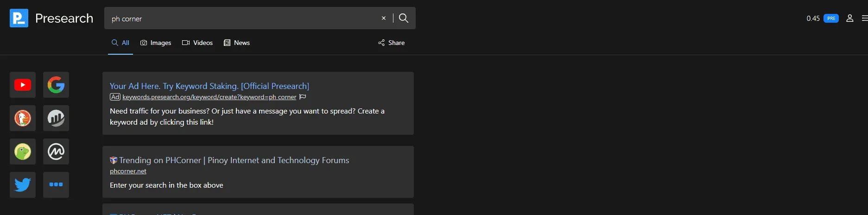Open the hamburger menu icon

[865, 18]
